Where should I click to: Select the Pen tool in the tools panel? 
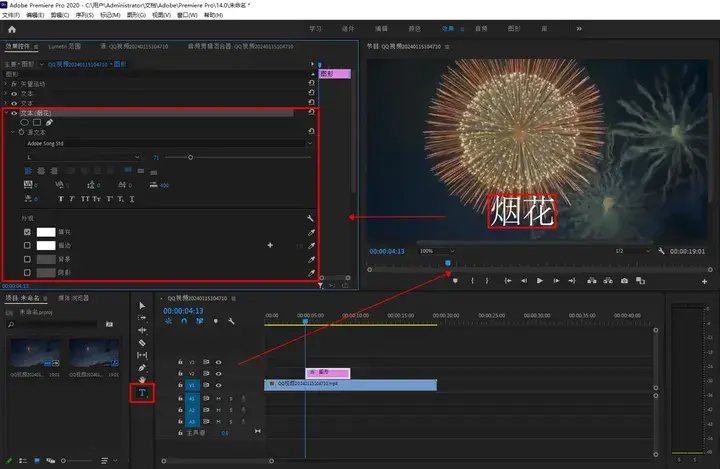point(142,367)
